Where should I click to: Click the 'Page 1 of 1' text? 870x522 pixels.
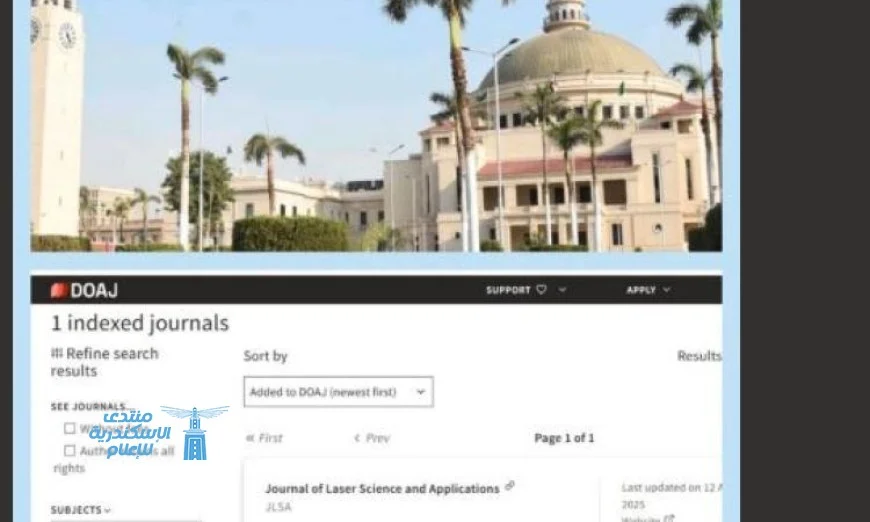pos(564,438)
